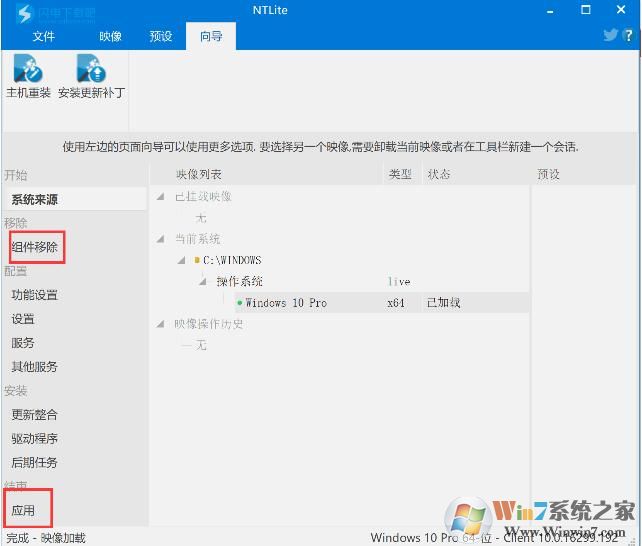Switch to the 映像 tab
This screenshot has height=546, width=642.
click(111, 36)
